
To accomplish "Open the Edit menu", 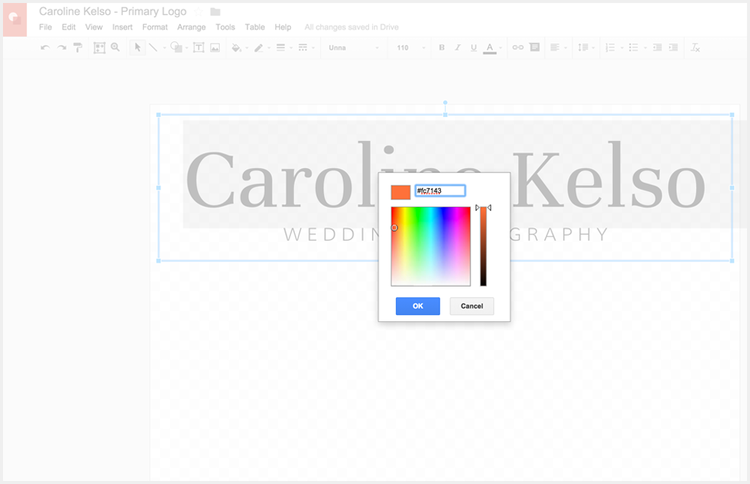I will [68, 27].
